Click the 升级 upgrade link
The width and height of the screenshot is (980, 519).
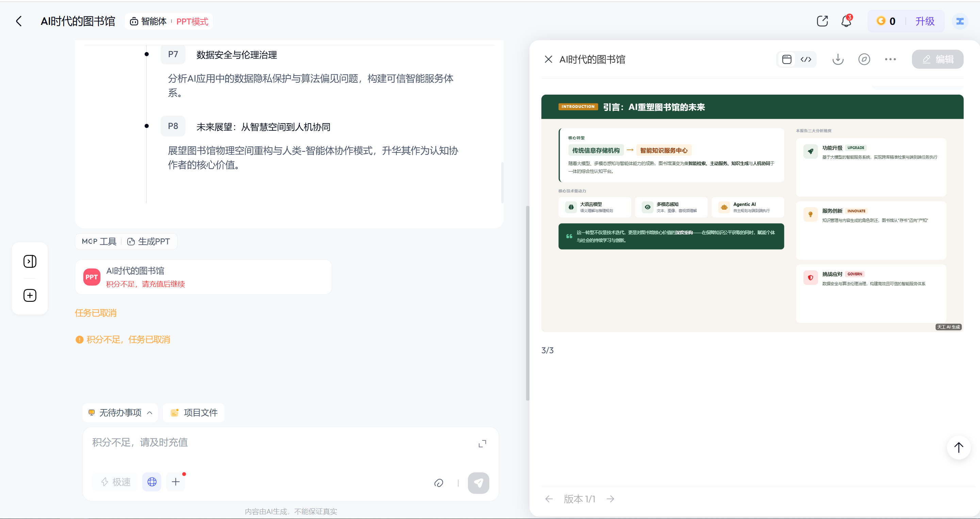[925, 21]
